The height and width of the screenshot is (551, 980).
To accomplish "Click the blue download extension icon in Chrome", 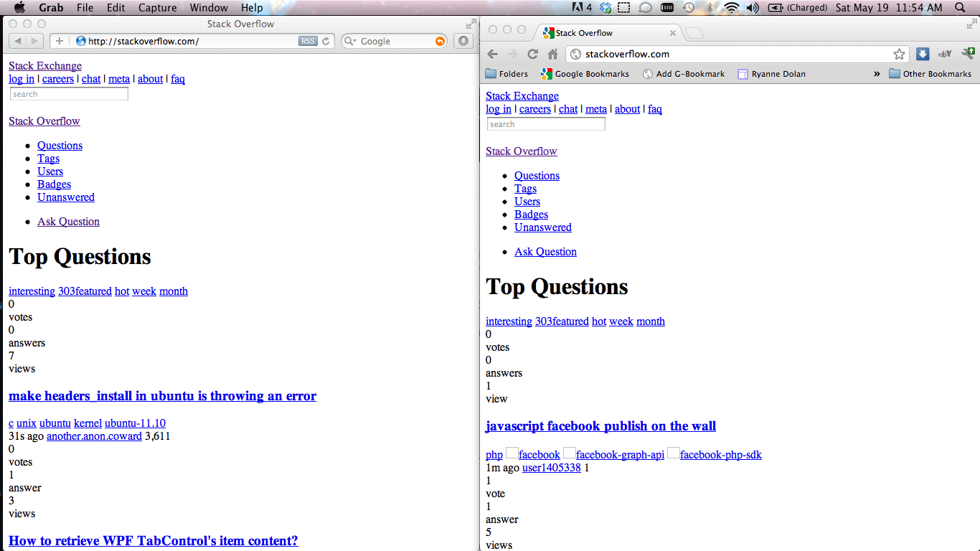I will 923,54.
